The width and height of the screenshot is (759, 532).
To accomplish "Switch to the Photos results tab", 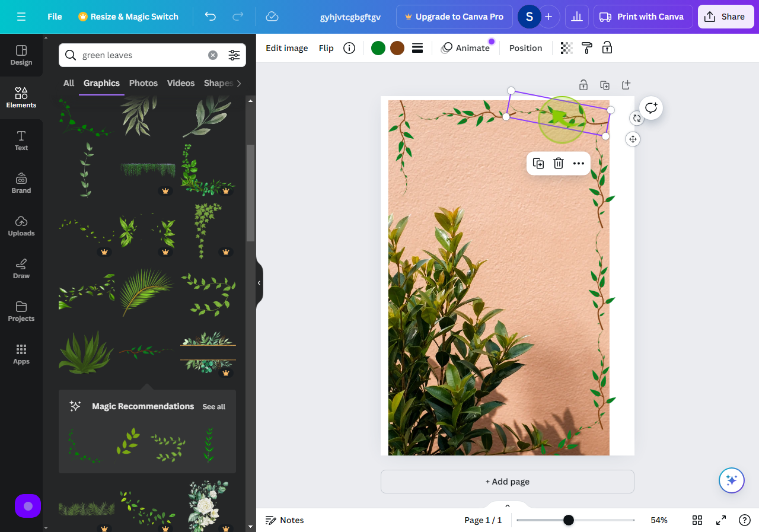I will [143, 83].
